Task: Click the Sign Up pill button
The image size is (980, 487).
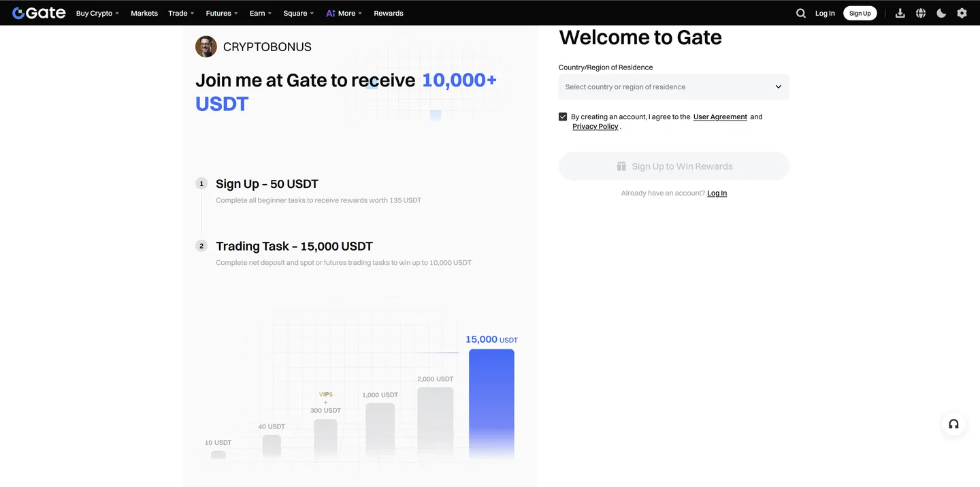Action: tap(860, 13)
